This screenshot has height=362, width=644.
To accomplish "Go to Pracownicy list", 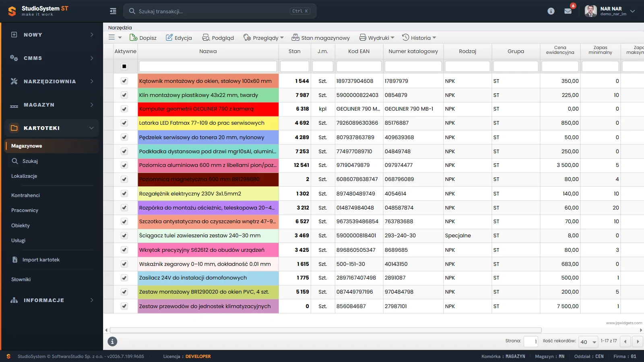I will (25, 210).
